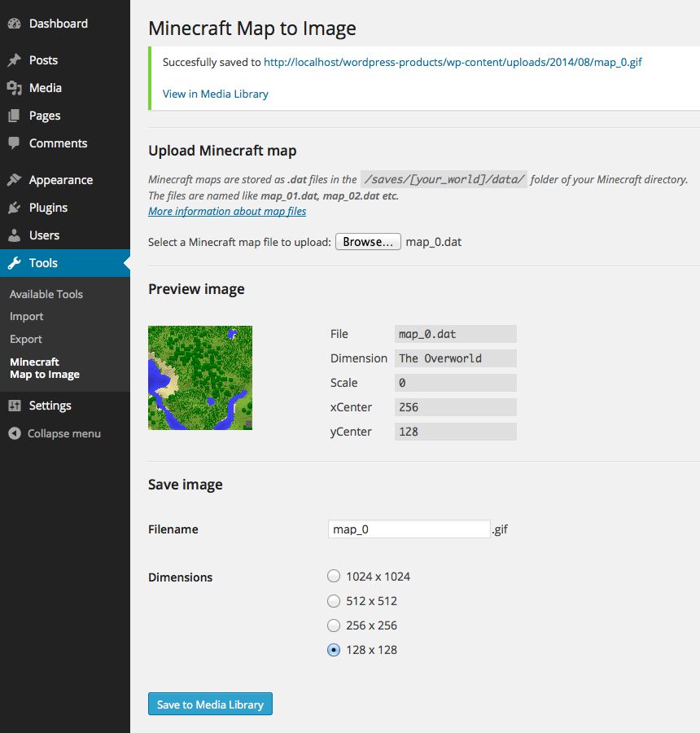Click the Save to Media Library button
Image resolution: width=700 pixels, height=733 pixels.
coord(210,704)
